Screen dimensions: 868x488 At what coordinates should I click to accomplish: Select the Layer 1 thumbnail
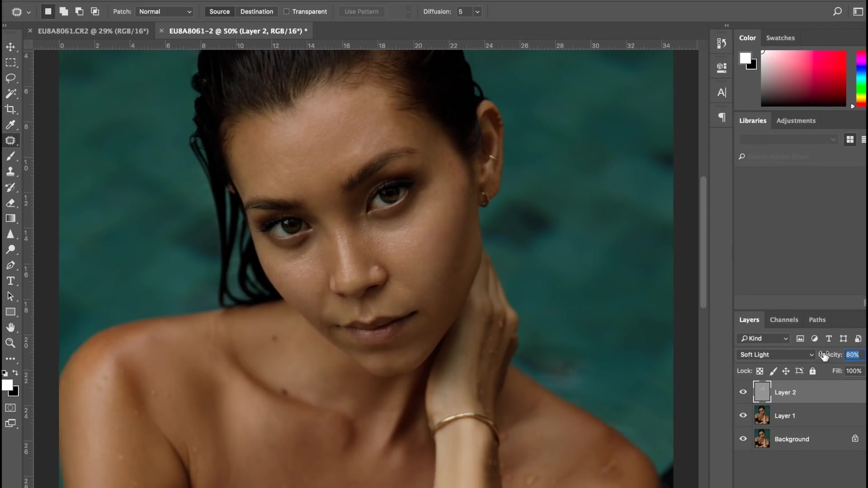point(762,415)
